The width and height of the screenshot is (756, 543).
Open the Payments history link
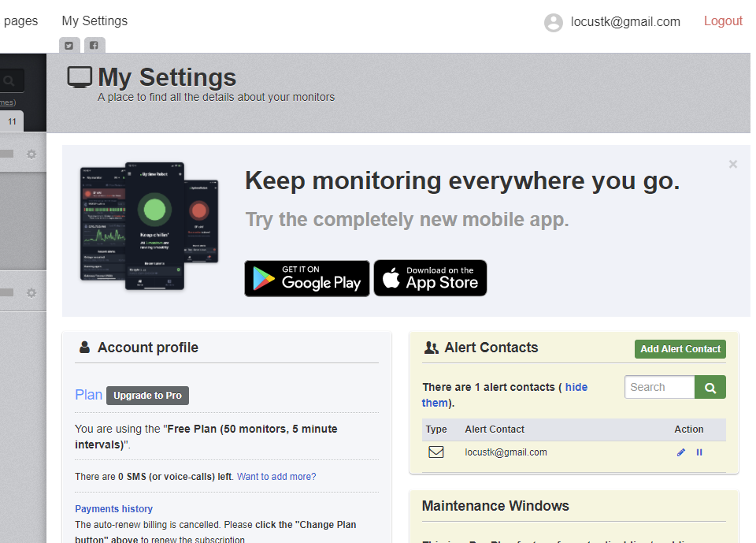(113, 509)
